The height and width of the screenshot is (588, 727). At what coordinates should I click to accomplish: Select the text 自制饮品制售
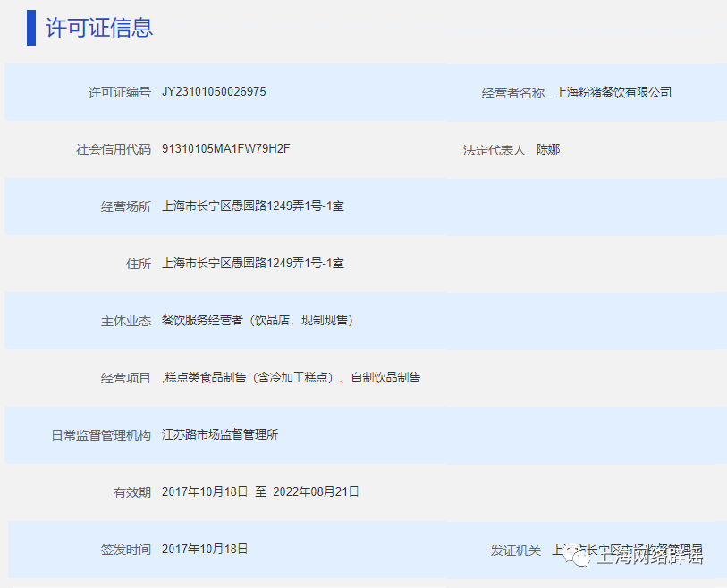coord(388,377)
